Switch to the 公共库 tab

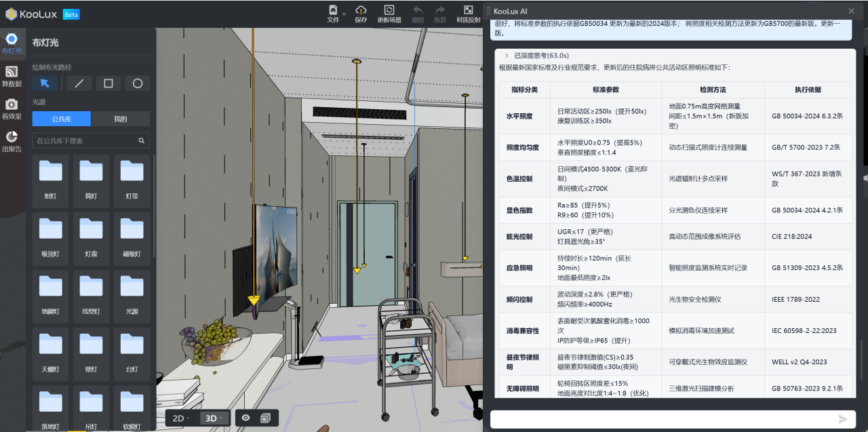[61, 119]
